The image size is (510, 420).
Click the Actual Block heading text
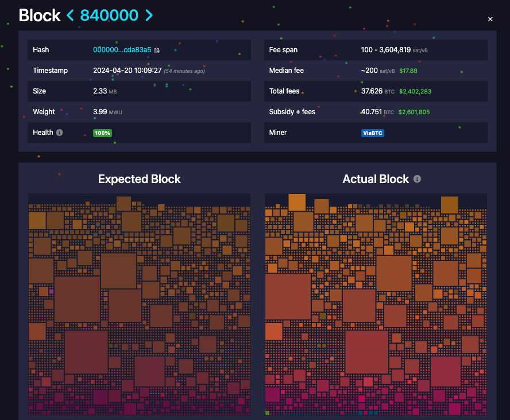pos(375,179)
